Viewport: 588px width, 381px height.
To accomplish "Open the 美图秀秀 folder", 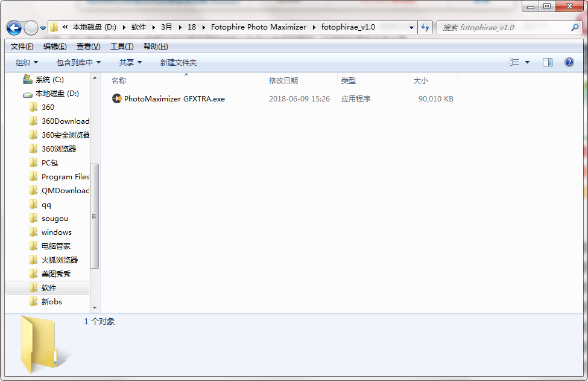I will (x=56, y=274).
